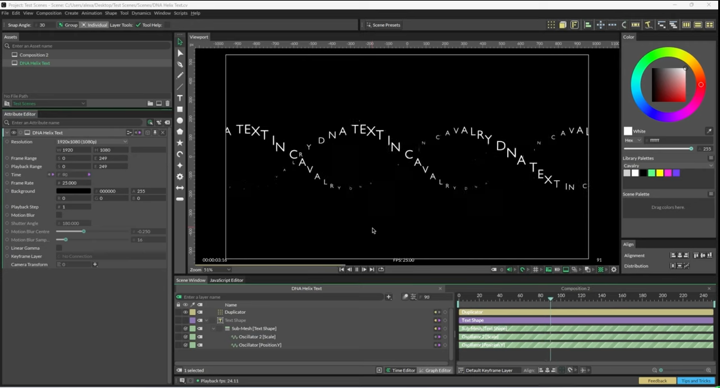This screenshot has height=388, width=720.
Task: Toggle the Linear Gamma checkbox
Action: (x=59, y=248)
